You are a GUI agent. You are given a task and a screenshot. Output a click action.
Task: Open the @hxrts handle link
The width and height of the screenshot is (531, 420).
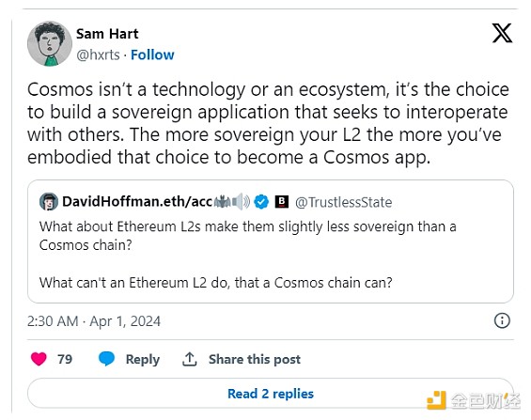98,54
